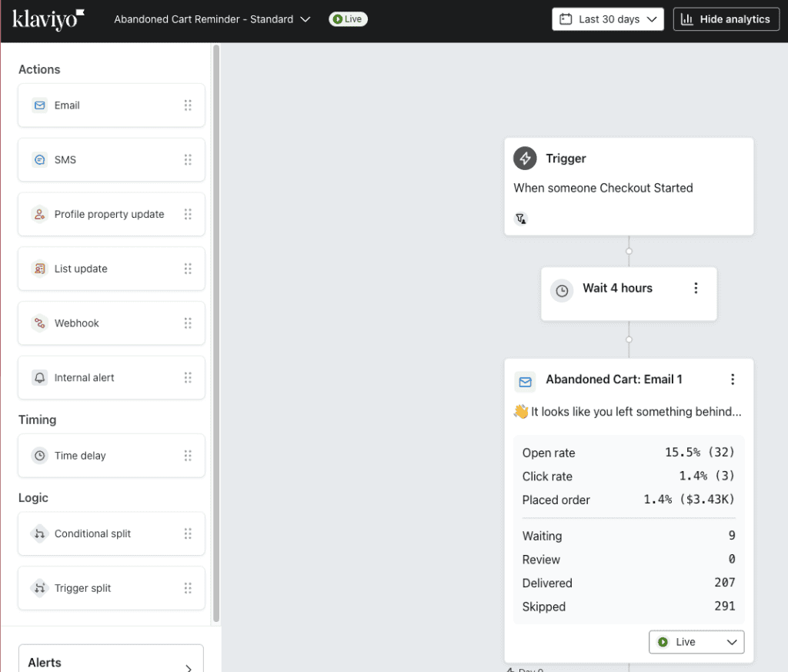Select the List update icon
This screenshot has width=788, height=672.
[x=40, y=269]
